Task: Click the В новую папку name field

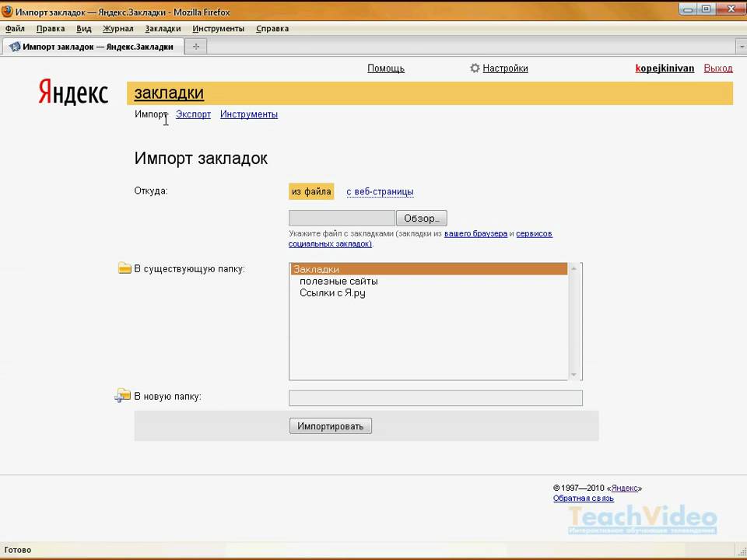Action: (436, 397)
